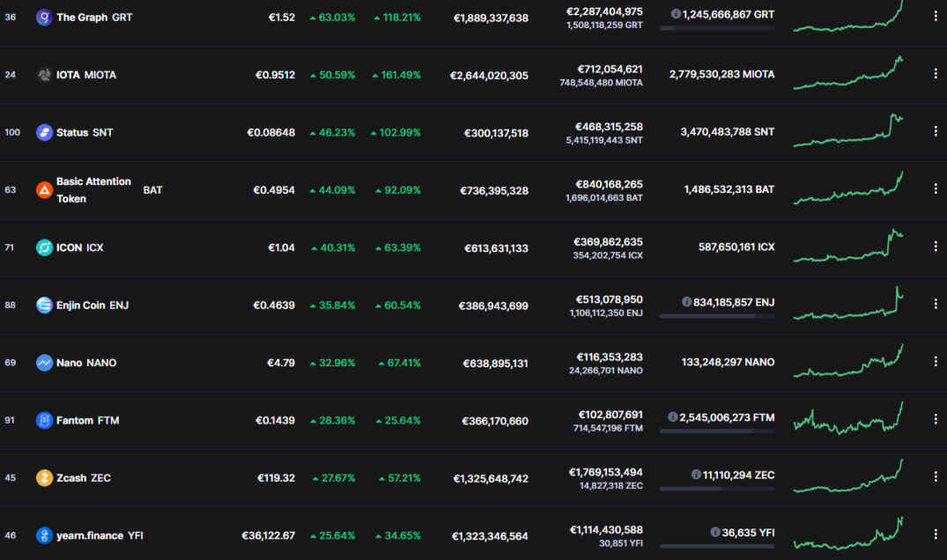Open more options menu for ICON row

pyautogui.click(x=936, y=247)
